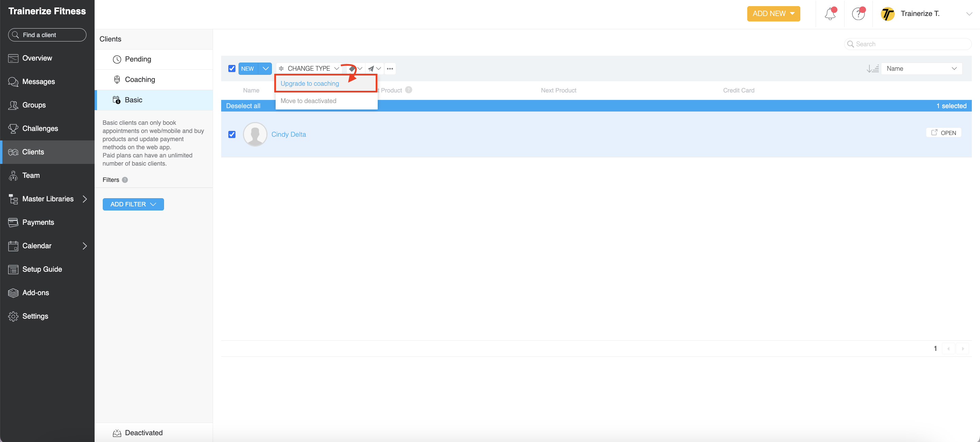The width and height of the screenshot is (980, 442).
Task: Open Cindy Delta client link
Action: [288, 134]
